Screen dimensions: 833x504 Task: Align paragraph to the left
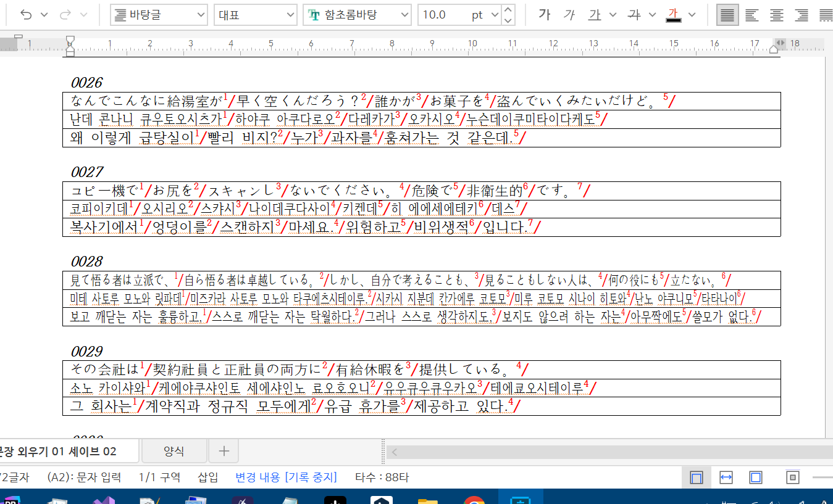click(751, 15)
